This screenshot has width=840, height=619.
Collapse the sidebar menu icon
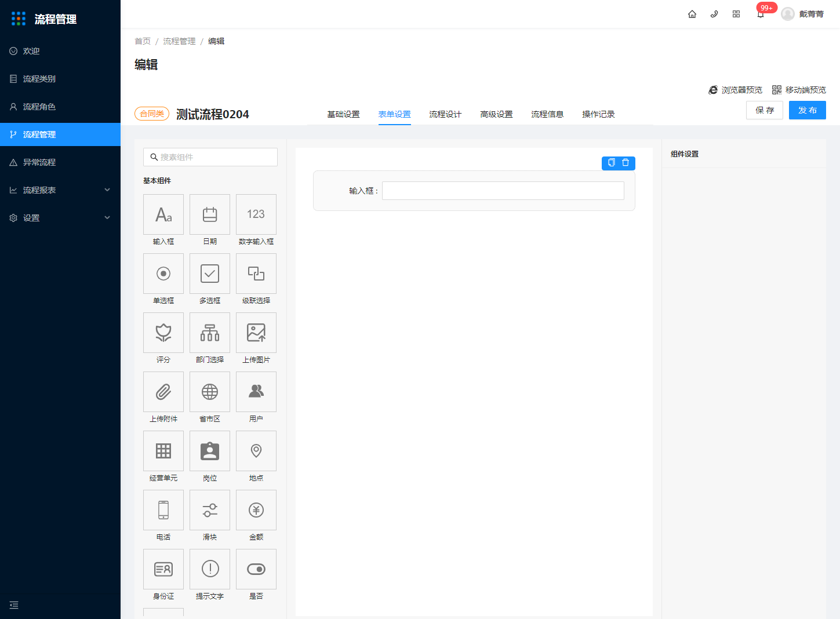tap(14, 605)
